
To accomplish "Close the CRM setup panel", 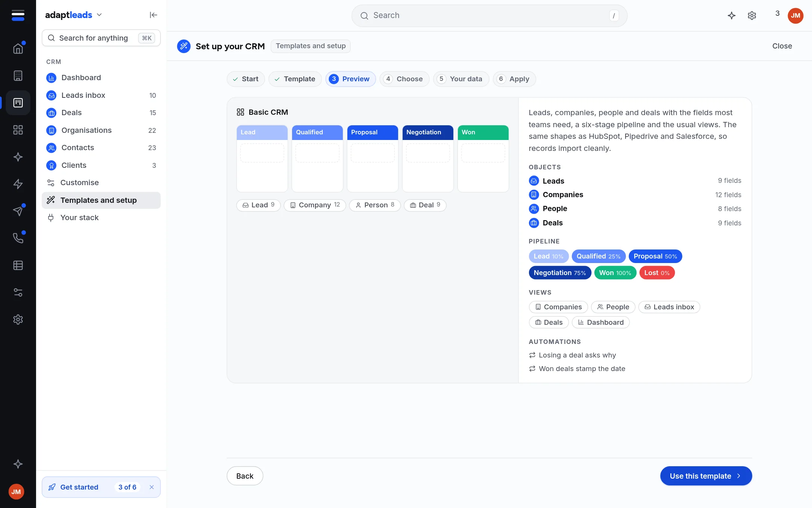I will 782,46.
